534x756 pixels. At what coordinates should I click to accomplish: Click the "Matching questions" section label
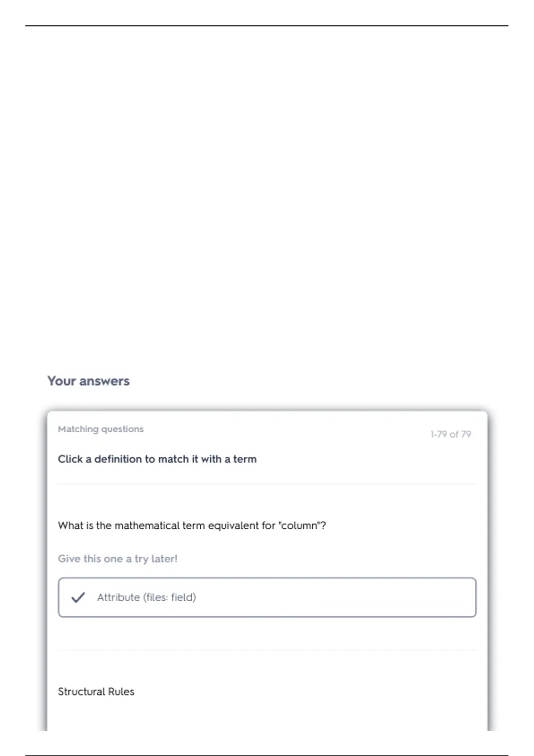[101, 429]
